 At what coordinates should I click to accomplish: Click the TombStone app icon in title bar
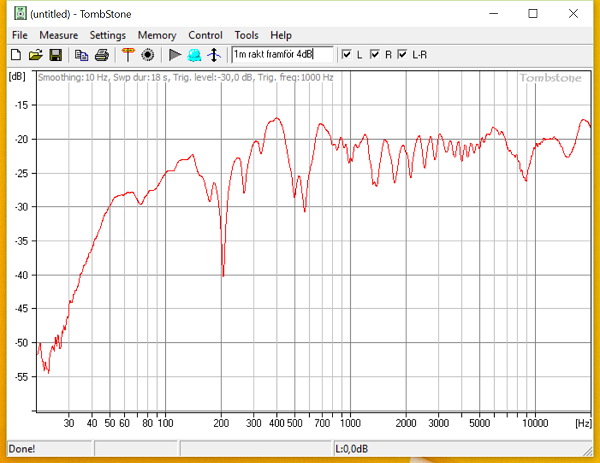[x=20, y=13]
